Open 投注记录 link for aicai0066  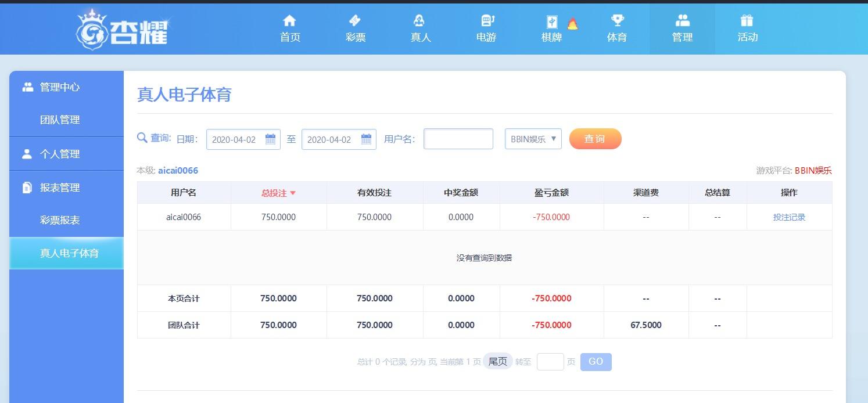pyautogui.click(x=789, y=217)
